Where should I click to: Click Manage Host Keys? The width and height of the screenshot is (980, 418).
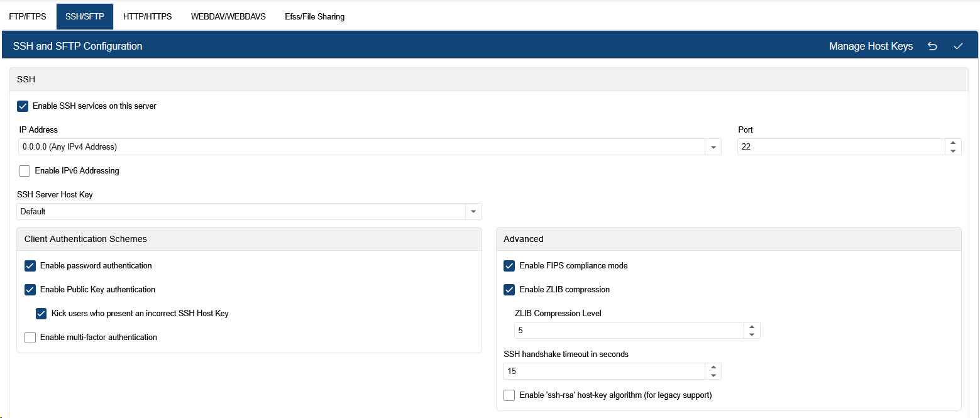pyautogui.click(x=871, y=47)
